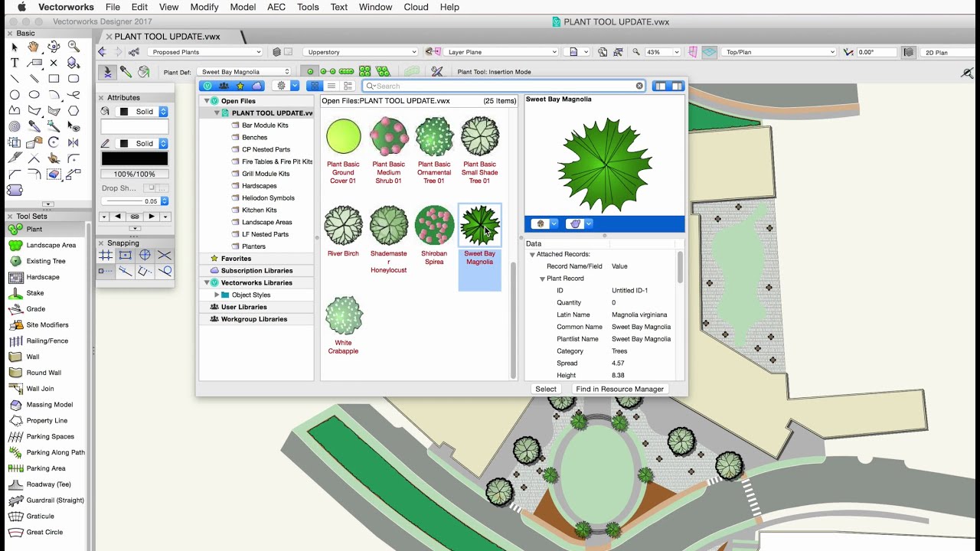Click the Select button
Viewport: 980px width, 551px height.
pyautogui.click(x=546, y=389)
